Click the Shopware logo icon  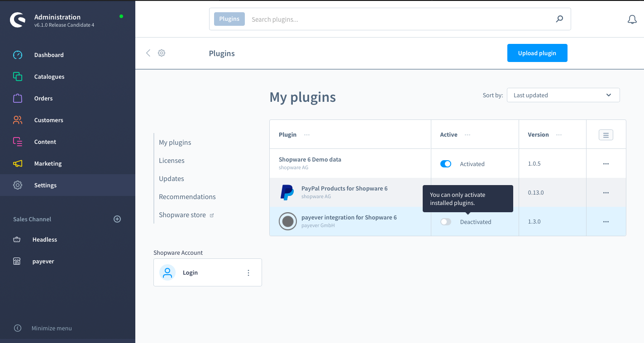tap(18, 20)
